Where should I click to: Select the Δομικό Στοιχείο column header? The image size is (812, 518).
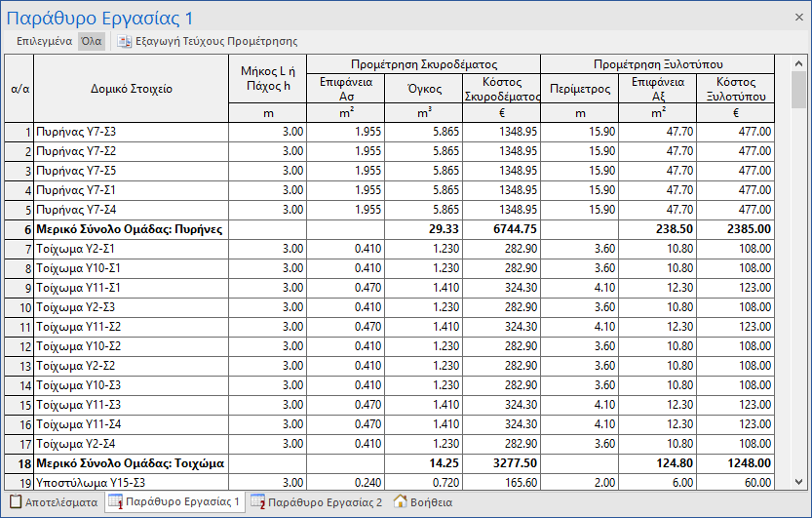(131, 89)
